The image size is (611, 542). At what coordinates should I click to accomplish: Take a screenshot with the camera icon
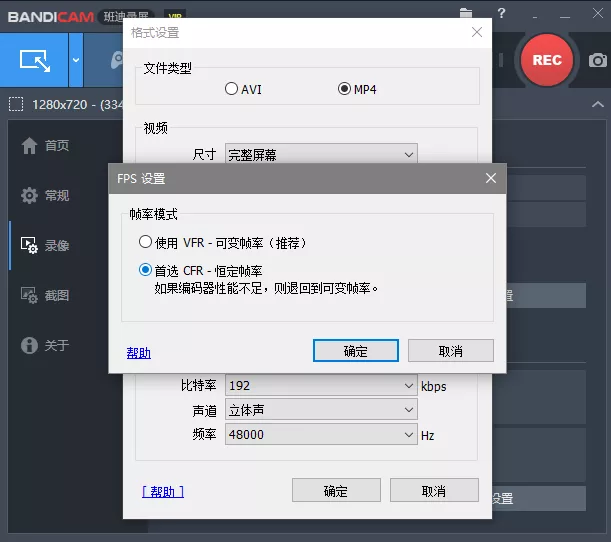597,60
